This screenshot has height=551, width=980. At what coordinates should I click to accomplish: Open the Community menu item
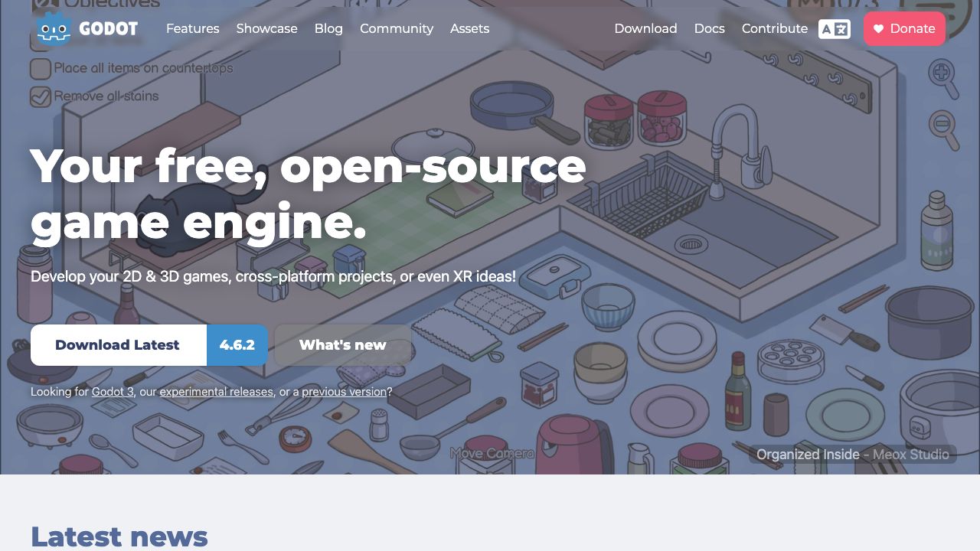point(397,28)
